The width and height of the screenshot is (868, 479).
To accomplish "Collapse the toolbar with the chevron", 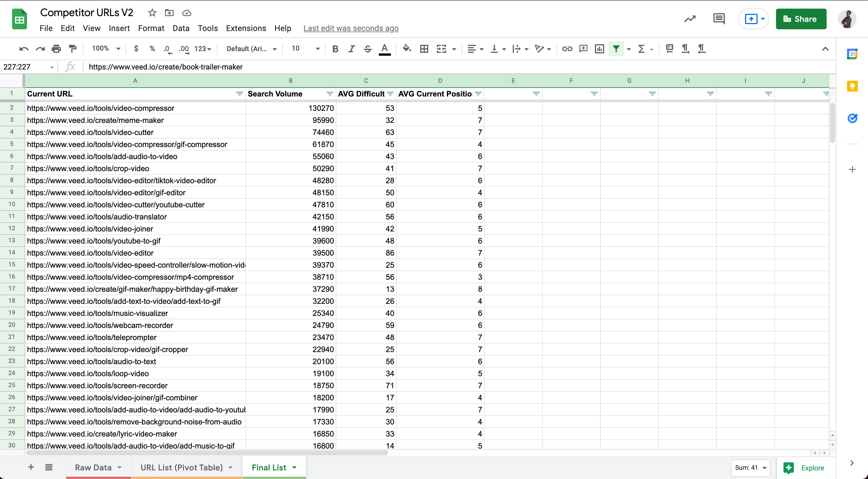I will point(825,49).
